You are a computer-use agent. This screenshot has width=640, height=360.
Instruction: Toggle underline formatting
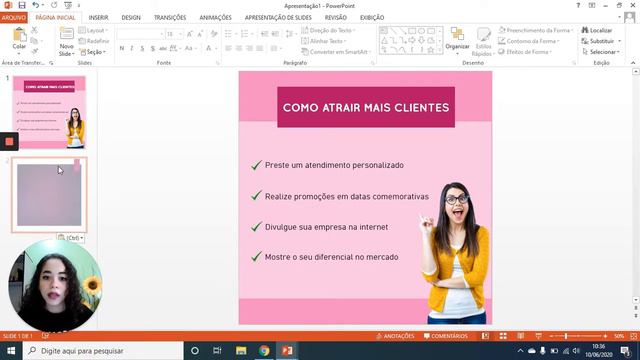[x=142, y=48]
